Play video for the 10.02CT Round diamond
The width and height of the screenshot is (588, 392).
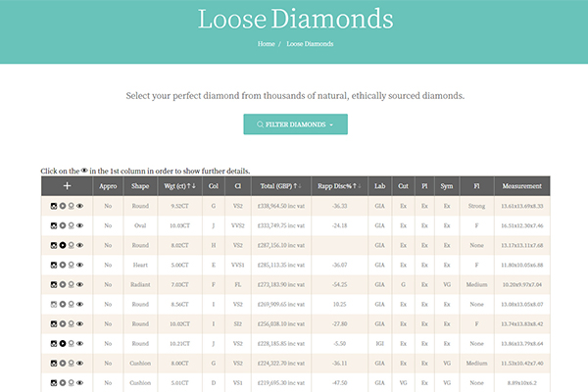pyautogui.click(x=63, y=323)
